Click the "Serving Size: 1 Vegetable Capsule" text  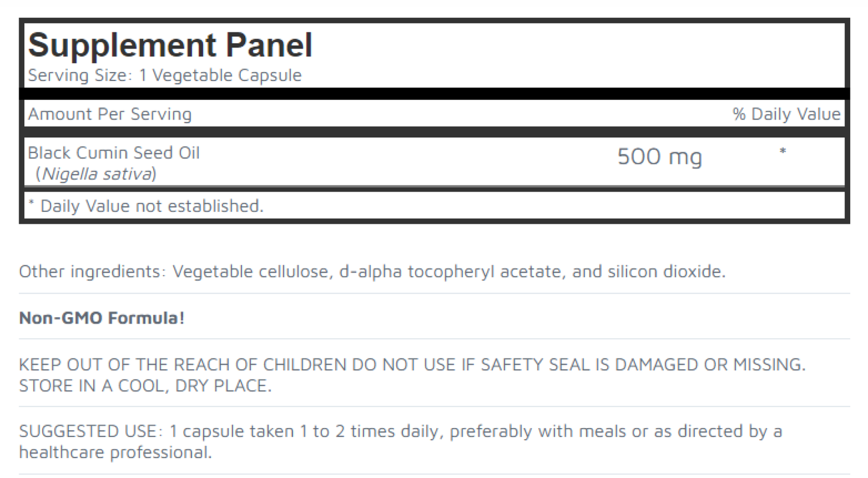165,76
